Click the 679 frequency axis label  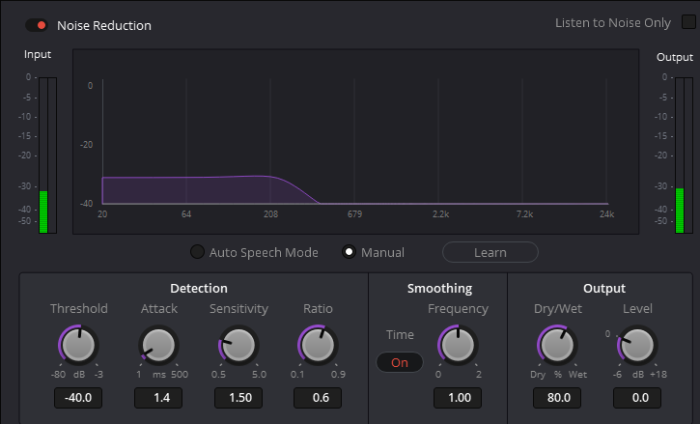click(x=355, y=214)
